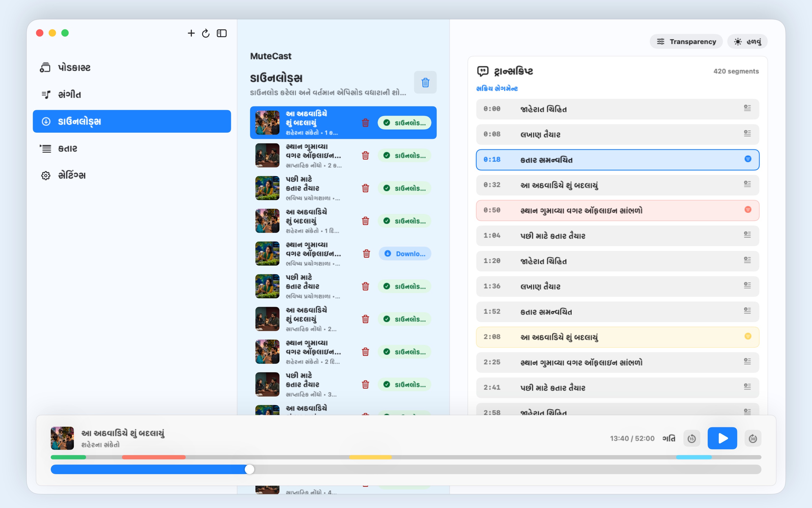Click the now-playing artwork in player bar
812x508 pixels.
(x=62, y=438)
